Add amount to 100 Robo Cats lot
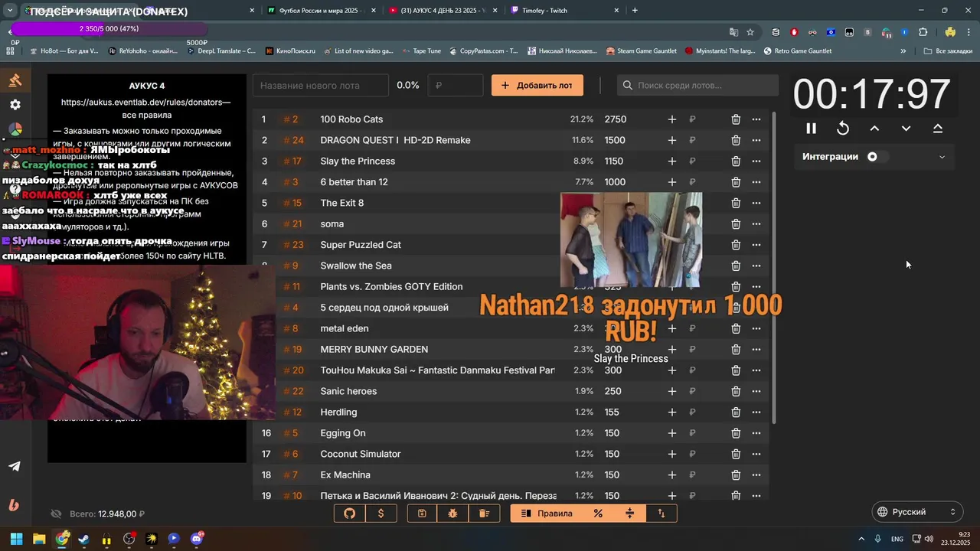 [x=672, y=119]
